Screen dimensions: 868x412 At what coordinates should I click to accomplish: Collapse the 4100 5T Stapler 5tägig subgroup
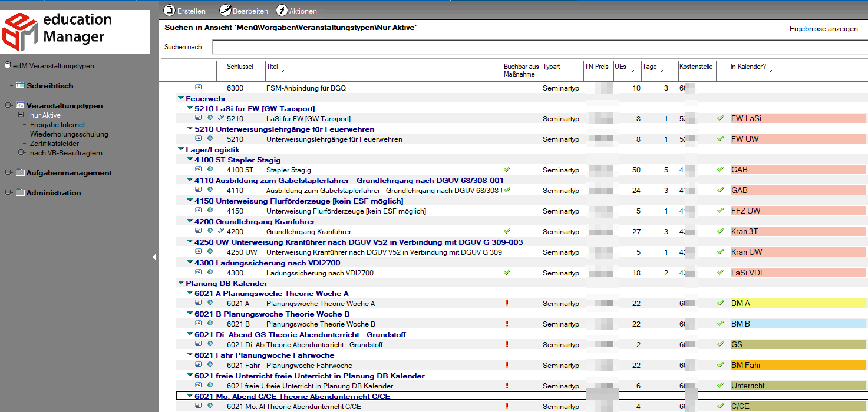190,160
